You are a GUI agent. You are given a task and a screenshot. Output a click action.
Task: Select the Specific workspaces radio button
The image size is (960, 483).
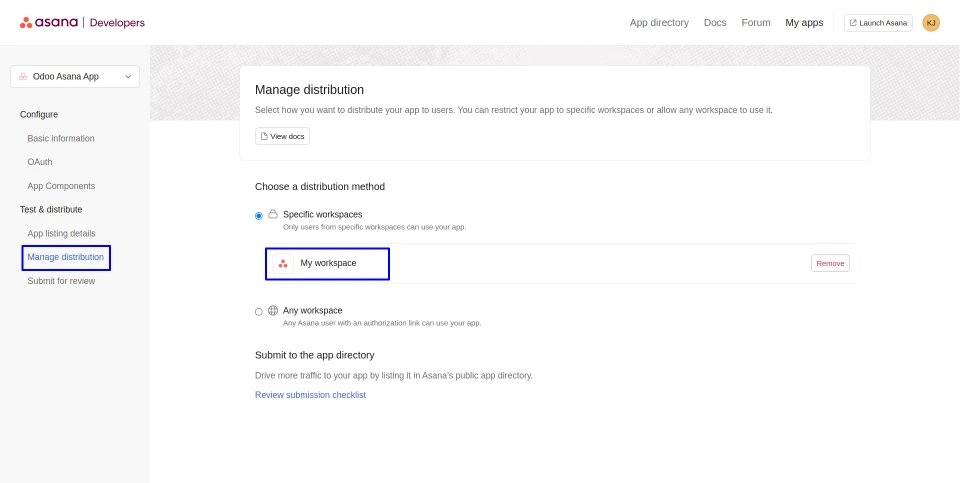coord(259,215)
